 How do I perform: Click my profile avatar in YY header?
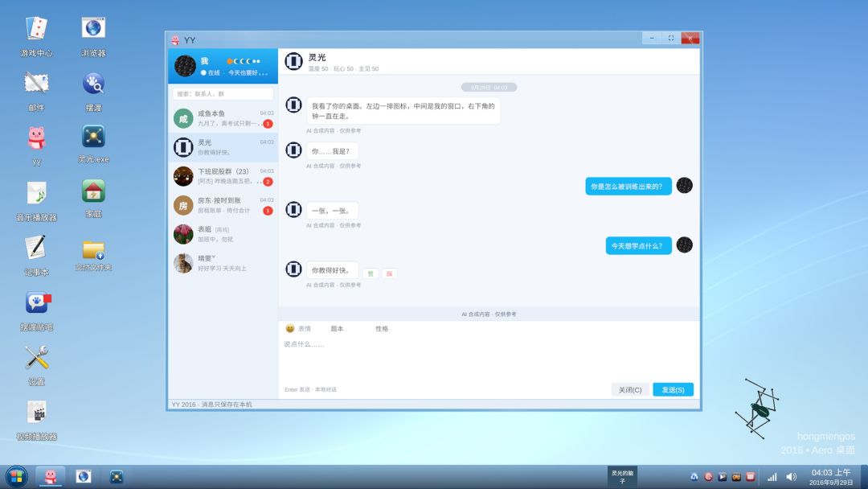(185, 66)
